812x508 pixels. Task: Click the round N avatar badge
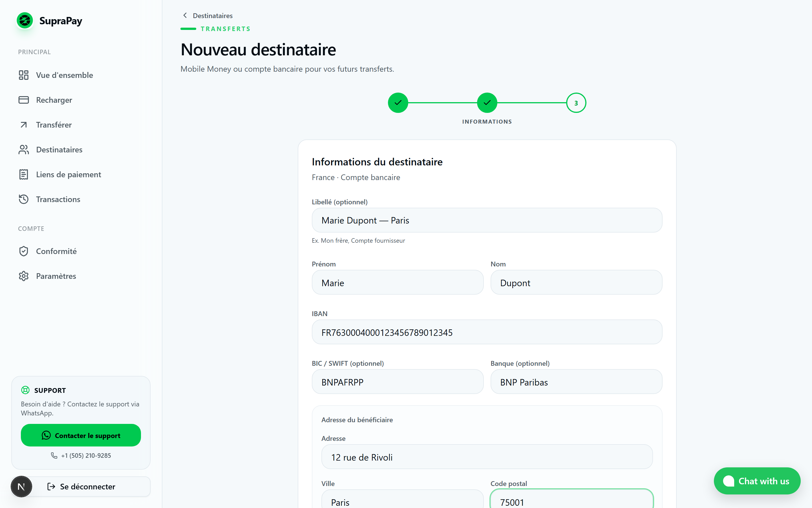tap(21, 487)
